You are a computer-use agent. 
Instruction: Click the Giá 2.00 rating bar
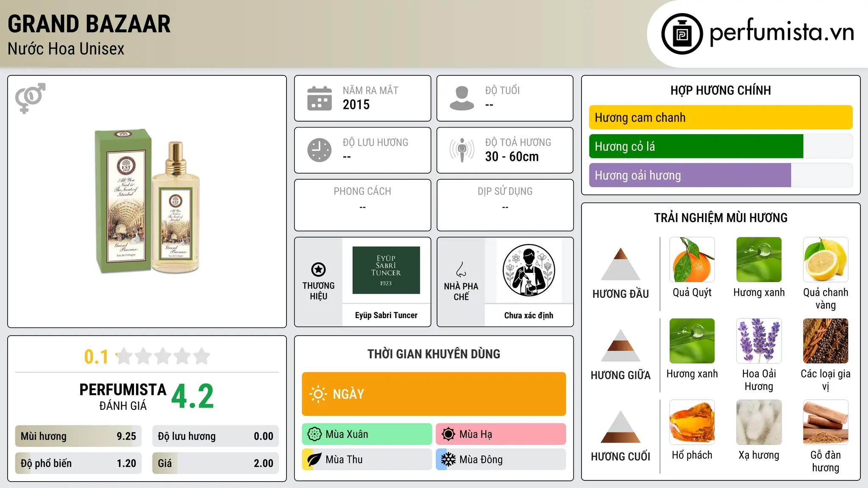pos(215,463)
